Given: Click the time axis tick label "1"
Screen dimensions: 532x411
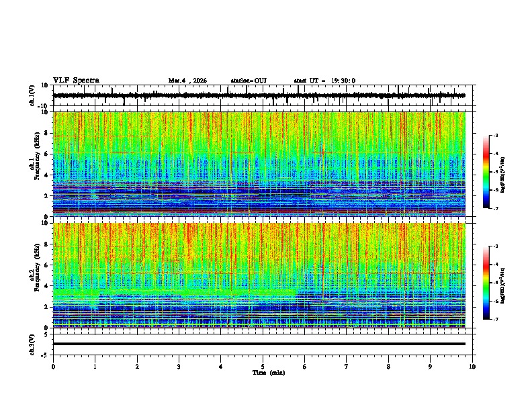Looking at the screenshot, I should coord(95,367).
